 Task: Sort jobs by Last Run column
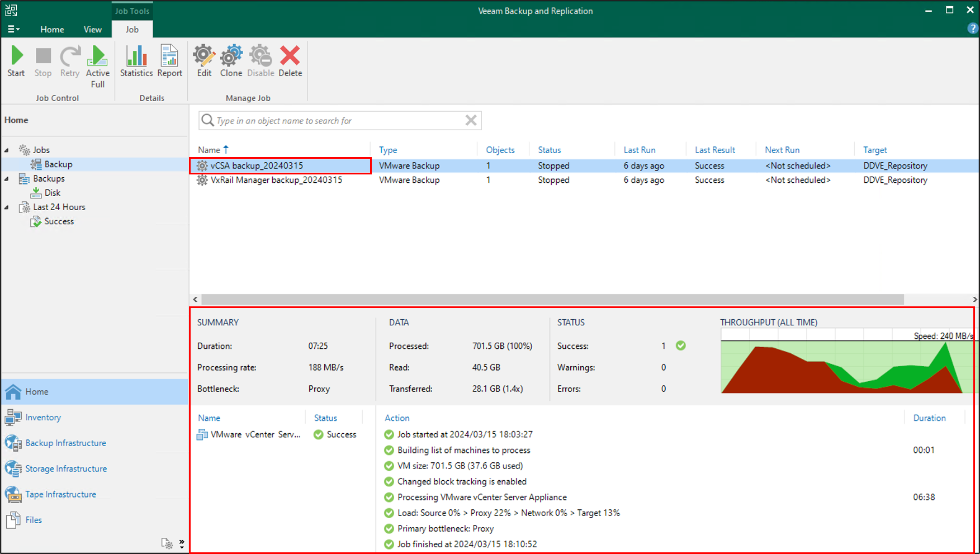(x=639, y=150)
